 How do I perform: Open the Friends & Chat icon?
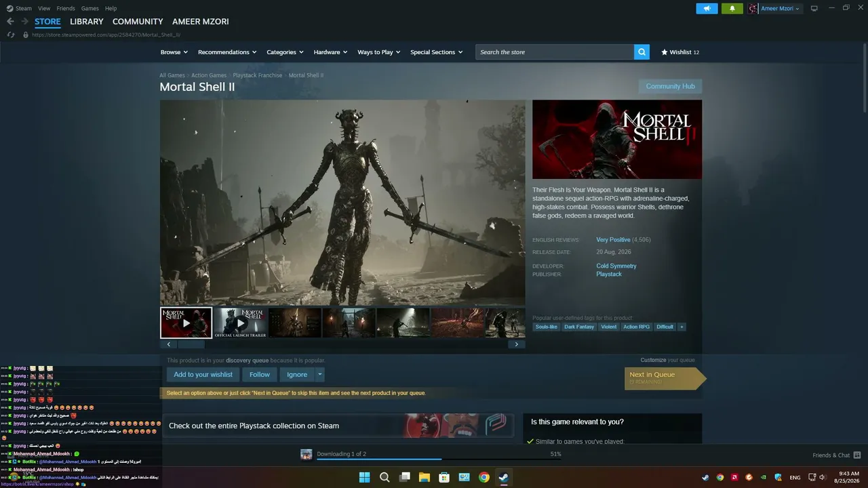click(x=857, y=455)
